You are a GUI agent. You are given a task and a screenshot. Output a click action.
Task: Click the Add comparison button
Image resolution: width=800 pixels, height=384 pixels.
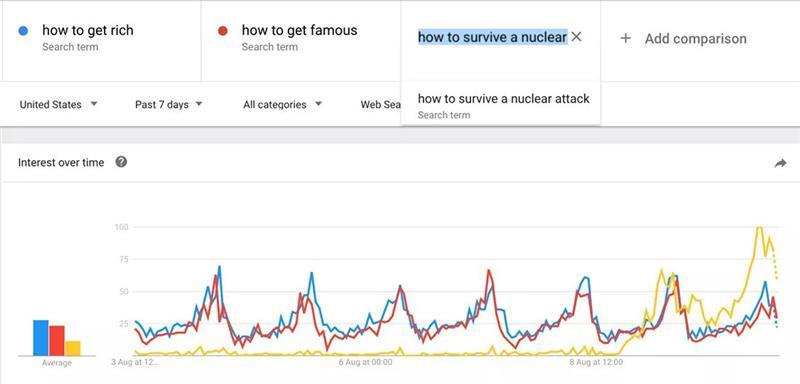click(x=683, y=38)
